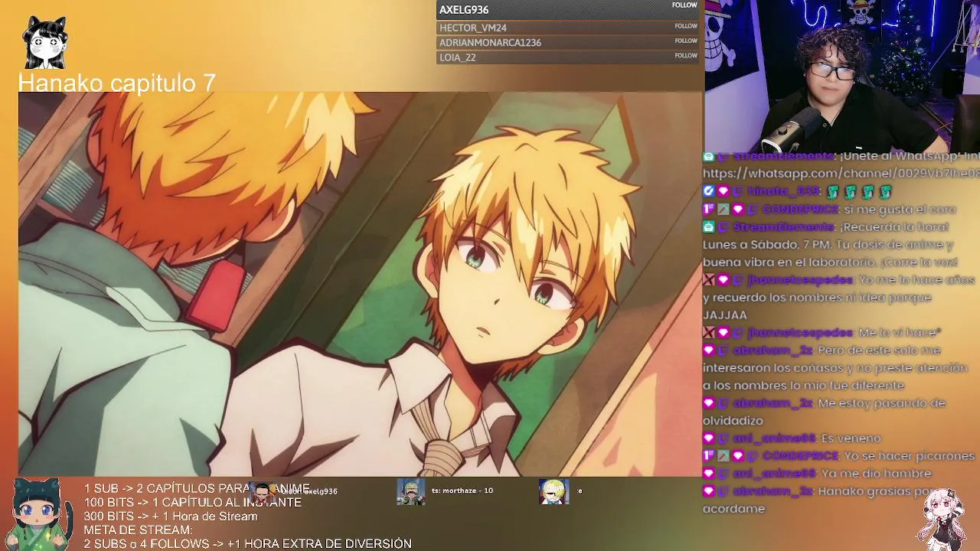Click the username before 'Me estoy pasando de'
This screenshot has height=551, width=980.
click(x=773, y=403)
